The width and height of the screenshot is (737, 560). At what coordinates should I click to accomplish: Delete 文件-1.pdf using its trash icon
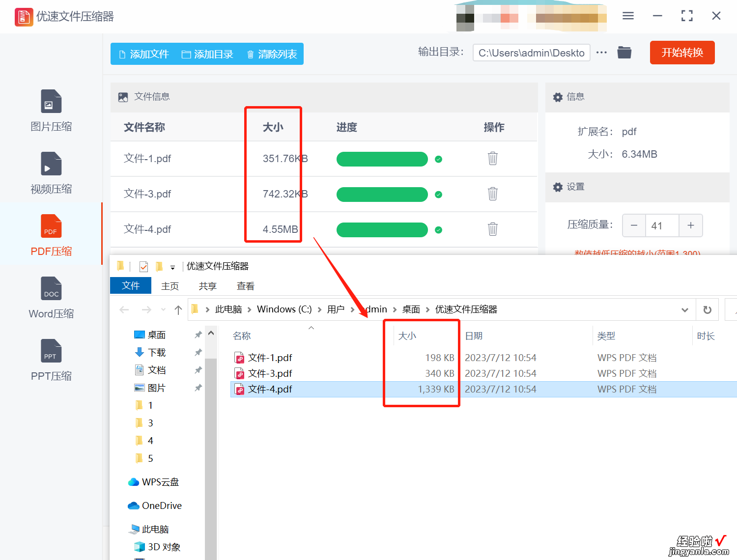493,158
